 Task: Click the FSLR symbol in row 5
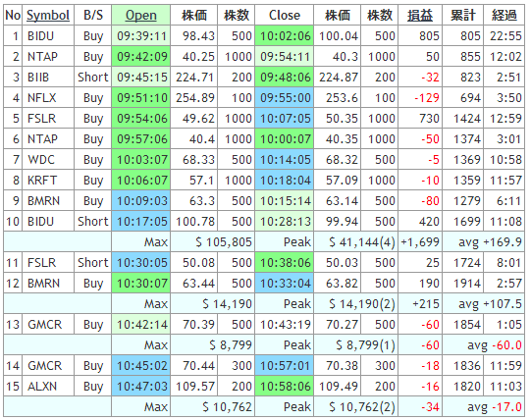click(x=41, y=119)
